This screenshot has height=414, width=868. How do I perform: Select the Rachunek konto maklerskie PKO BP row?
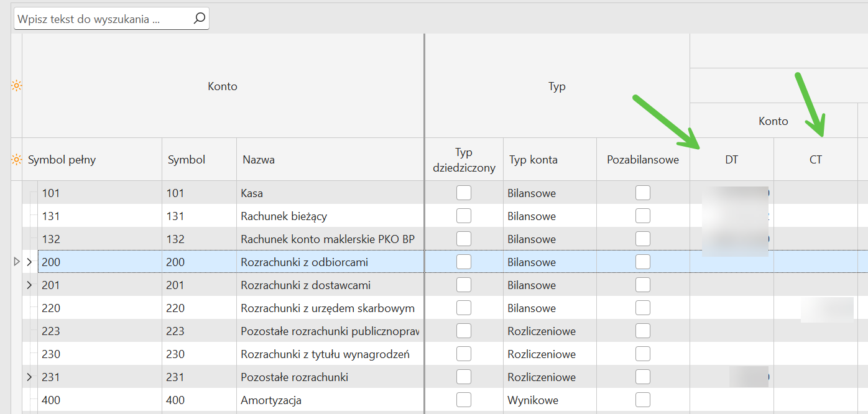pos(327,239)
